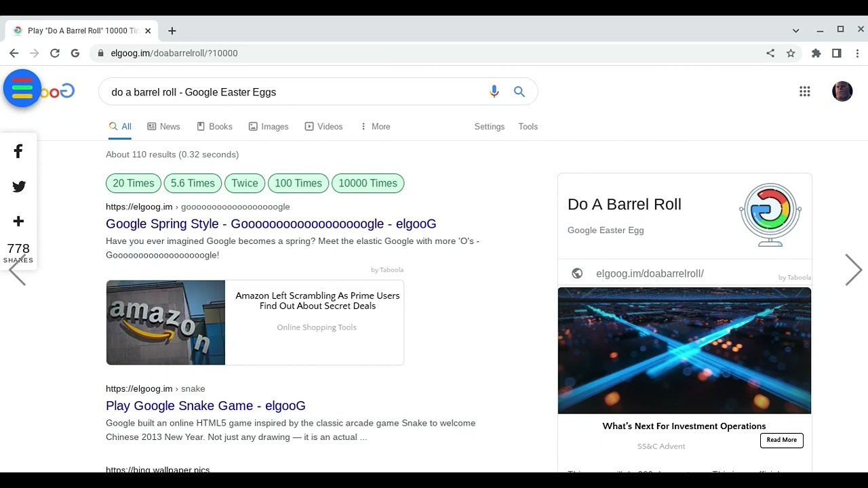Click the browser forward arrow
This screenshot has height=488, width=868.
pos(34,53)
